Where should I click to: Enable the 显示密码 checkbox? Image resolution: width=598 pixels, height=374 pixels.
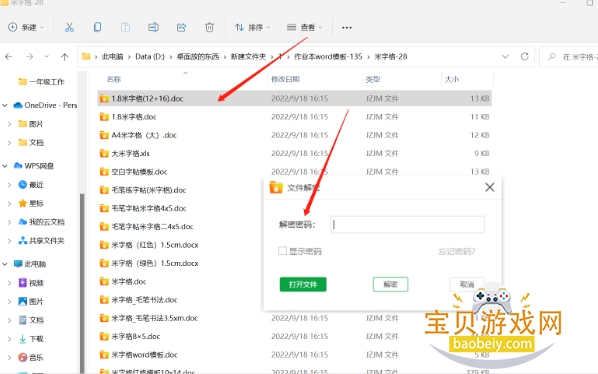point(282,251)
